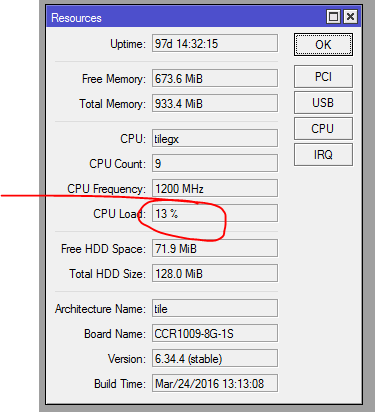The height and width of the screenshot is (412, 375).
Task: Click the OK button
Action: click(323, 44)
